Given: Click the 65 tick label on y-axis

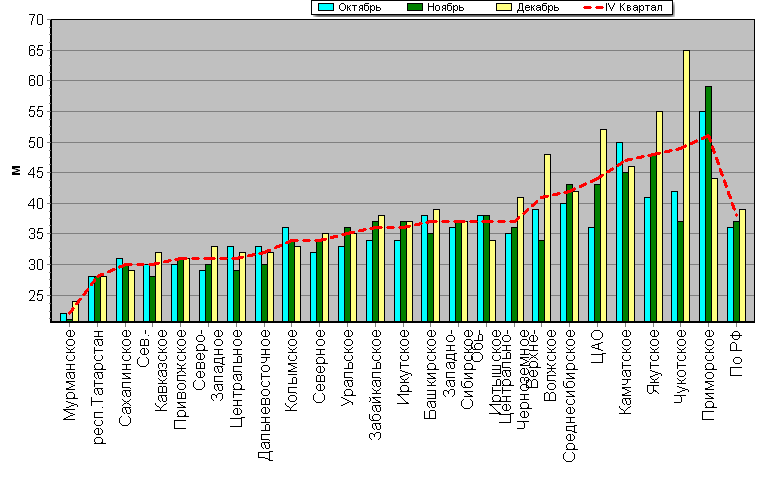Looking at the screenshot, I should pyautogui.click(x=36, y=51).
